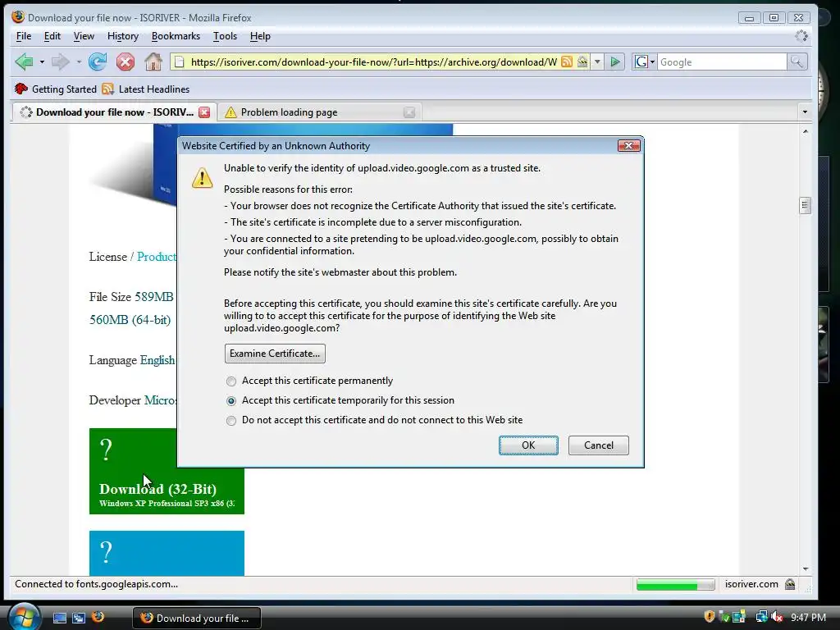Launch Firefox from quick launch
Screen dimensions: 840x630
(x=98, y=617)
